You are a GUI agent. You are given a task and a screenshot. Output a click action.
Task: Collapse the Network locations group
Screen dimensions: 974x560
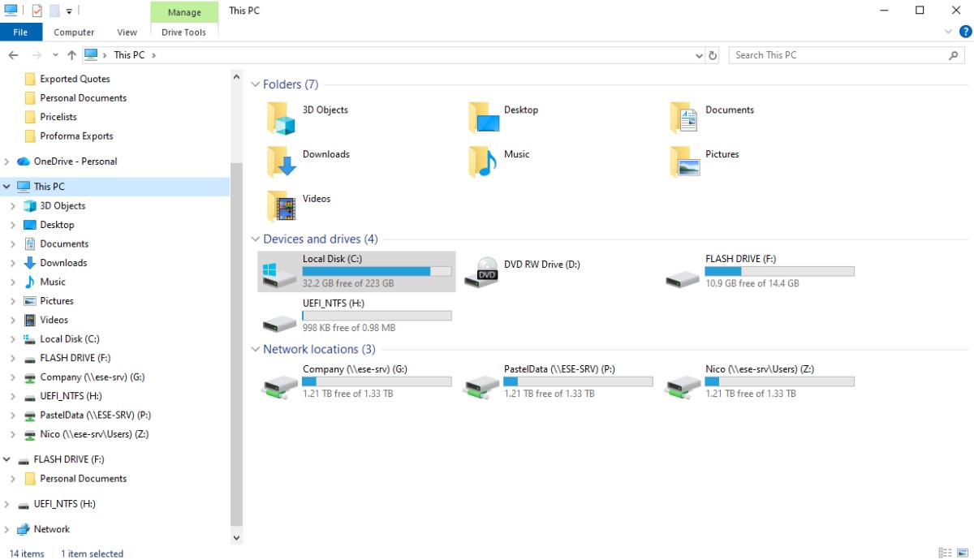pos(256,350)
